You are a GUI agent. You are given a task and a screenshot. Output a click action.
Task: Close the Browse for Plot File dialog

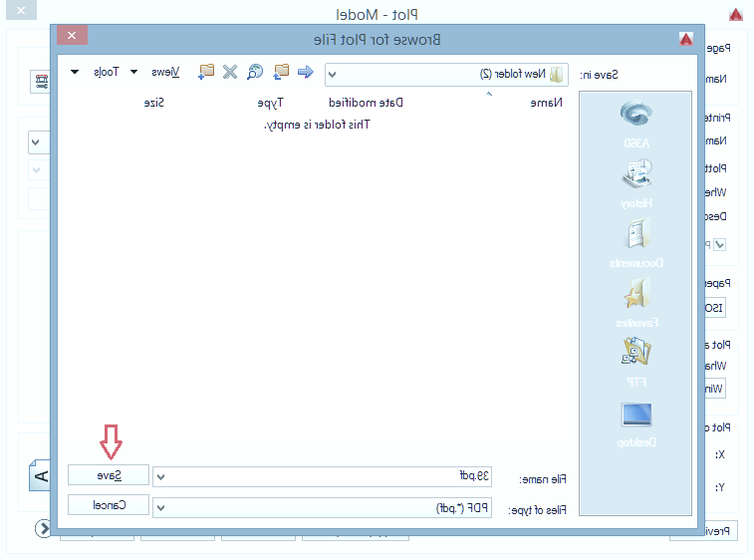72,35
